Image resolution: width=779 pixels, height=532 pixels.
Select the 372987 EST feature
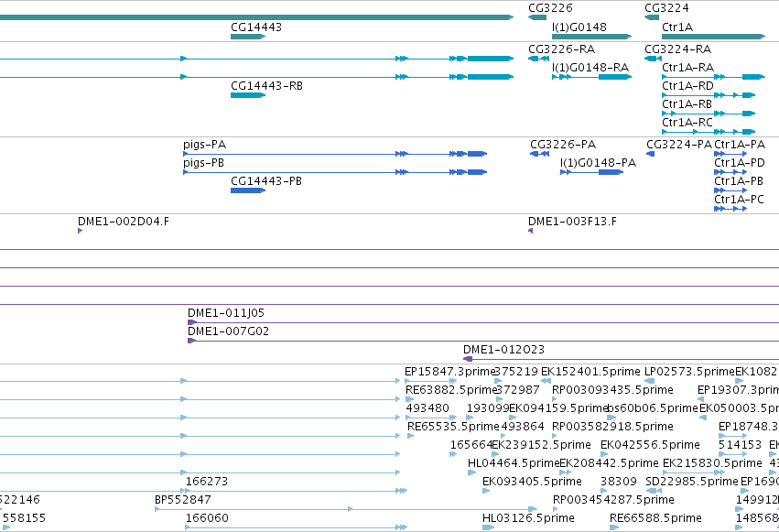pyautogui.click(x=499, y=399)
